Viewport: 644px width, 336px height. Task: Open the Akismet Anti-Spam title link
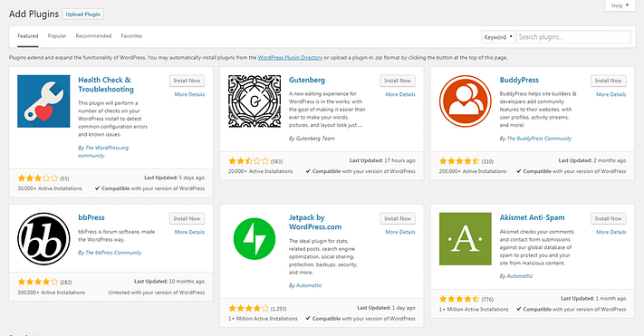pyautogui.click(x=532, y=217)
